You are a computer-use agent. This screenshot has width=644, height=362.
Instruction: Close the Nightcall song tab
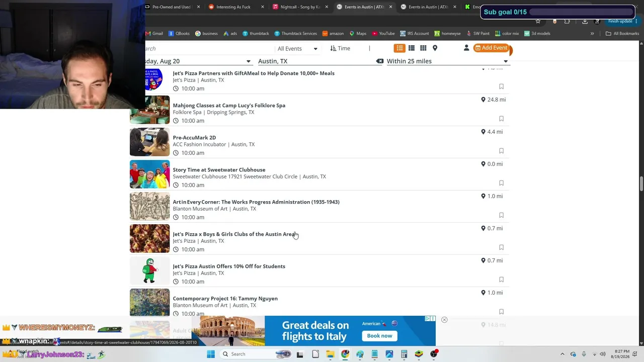pos(327,7)
